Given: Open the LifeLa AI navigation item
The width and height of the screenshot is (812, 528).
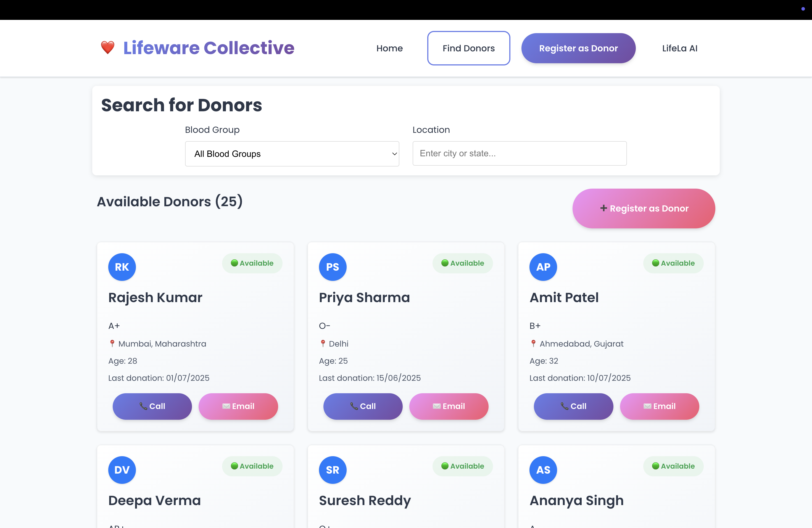Looking at the screenshot, I should pos(680,48).
